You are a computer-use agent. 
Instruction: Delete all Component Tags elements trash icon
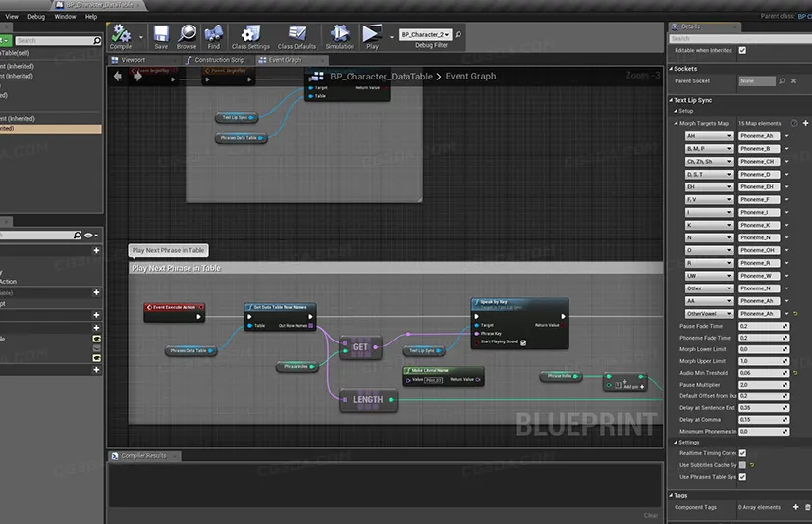click(807, 507)
